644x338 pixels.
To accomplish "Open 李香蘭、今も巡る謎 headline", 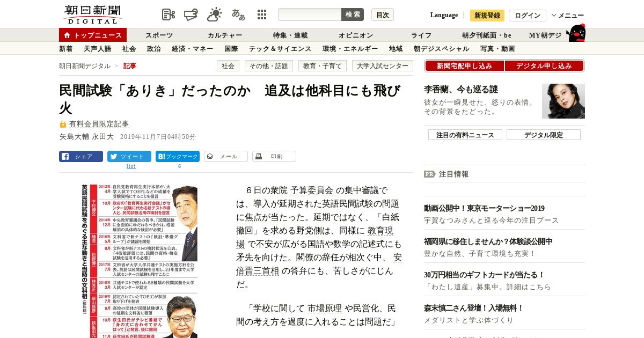I will coord(461,90).
